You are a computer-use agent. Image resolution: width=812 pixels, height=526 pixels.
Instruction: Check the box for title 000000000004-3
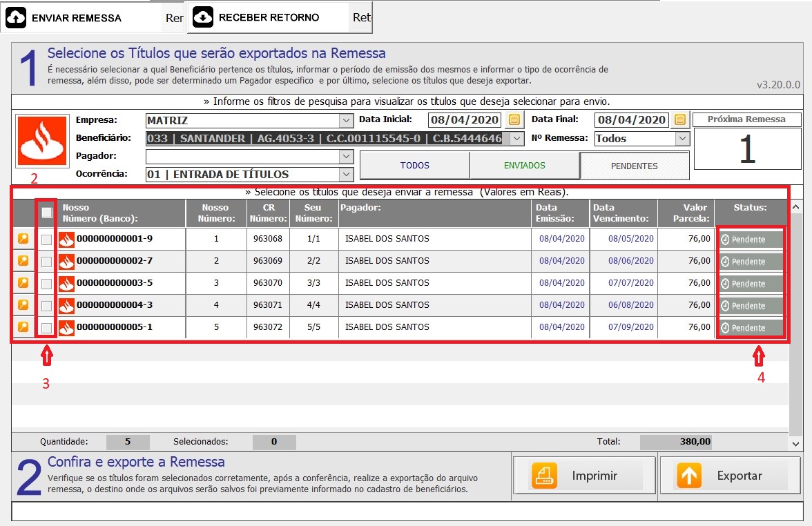click(47, 306)
